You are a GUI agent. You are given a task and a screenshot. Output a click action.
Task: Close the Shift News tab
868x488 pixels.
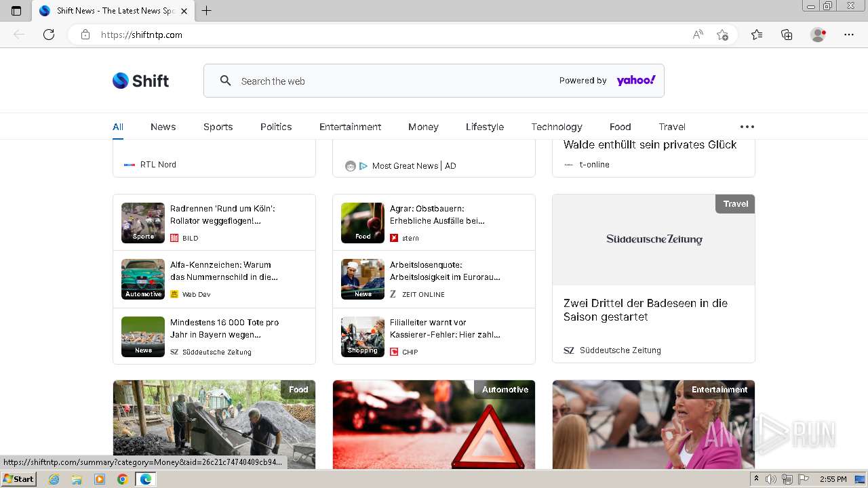(184, 11)
